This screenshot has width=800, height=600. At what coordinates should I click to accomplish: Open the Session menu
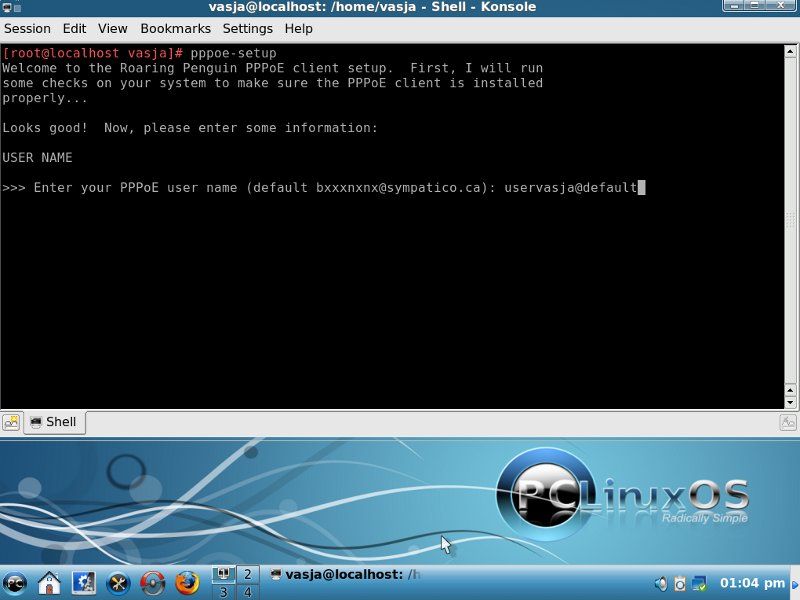coord(27,29)
